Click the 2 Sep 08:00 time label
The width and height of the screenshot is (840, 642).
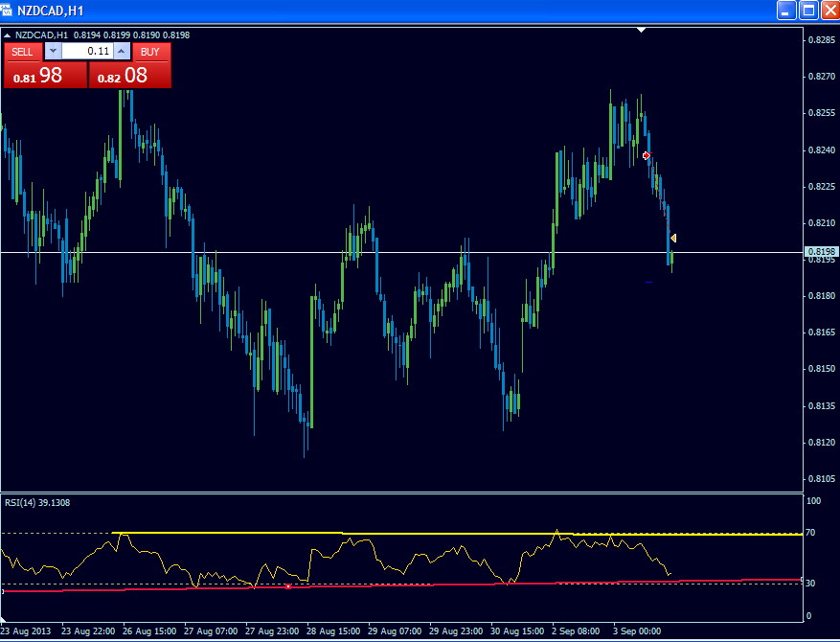point(577,631)
